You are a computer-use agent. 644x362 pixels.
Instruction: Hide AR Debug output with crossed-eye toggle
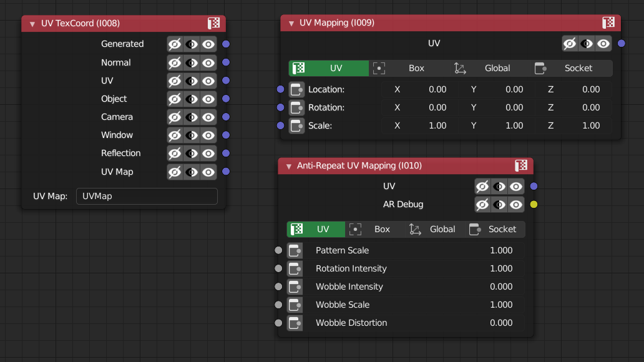pyautogui.click(x=482, y=205)
